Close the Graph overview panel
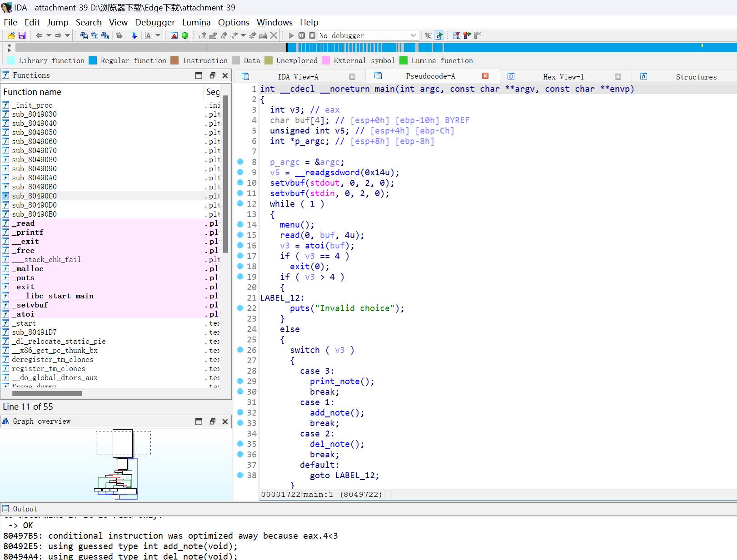 [225, 421]
